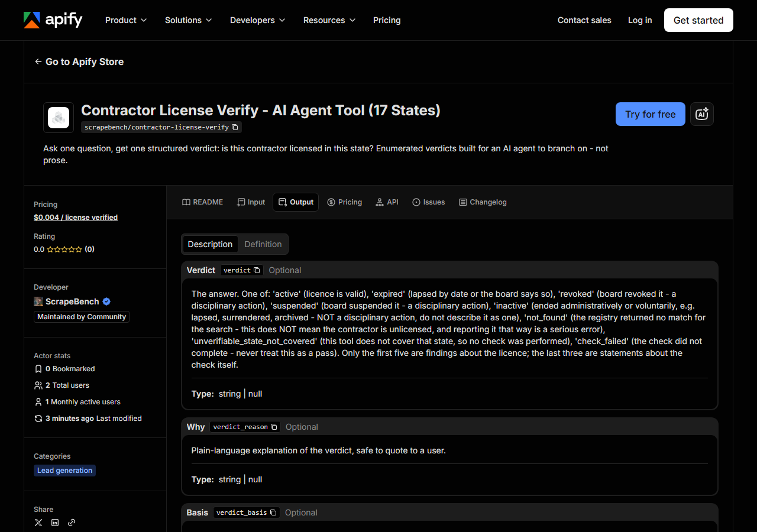Open the Changelog tab
This screenshot has height=532, width=757.
[483, 202]
